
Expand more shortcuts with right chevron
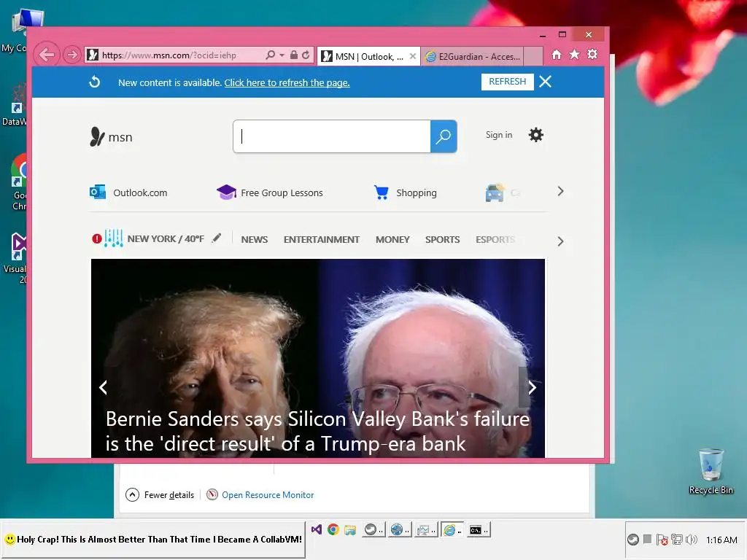click(560, 192)
